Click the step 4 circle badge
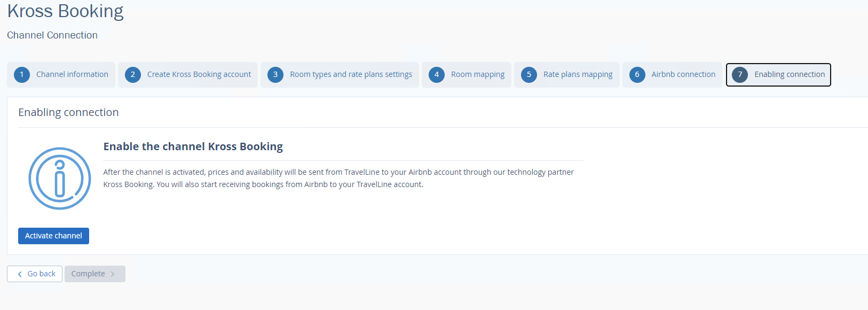868x310 pixels. pyautogui.click(x=437, y=75)
